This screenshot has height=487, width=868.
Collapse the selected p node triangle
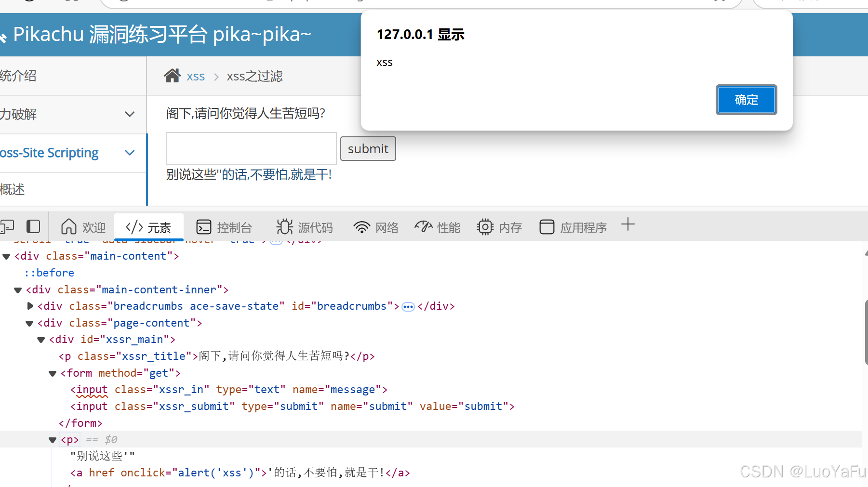[53, 440]
